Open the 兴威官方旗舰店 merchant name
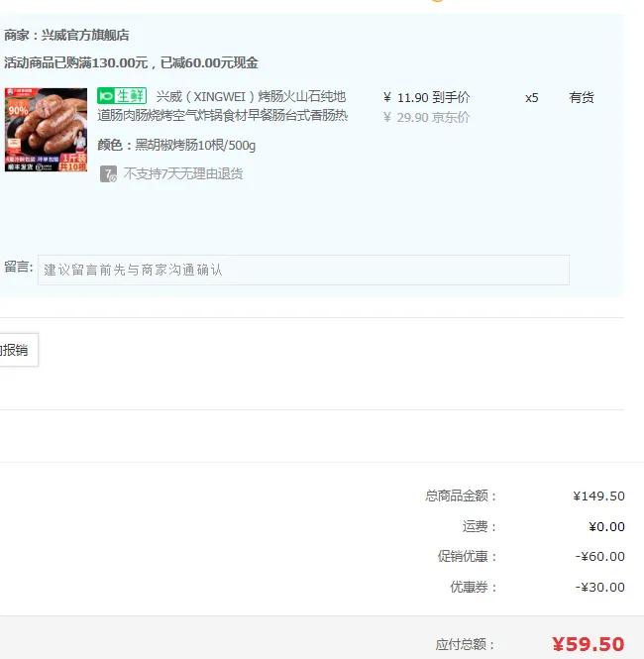The image size is (644, 659). coord(85,35)
